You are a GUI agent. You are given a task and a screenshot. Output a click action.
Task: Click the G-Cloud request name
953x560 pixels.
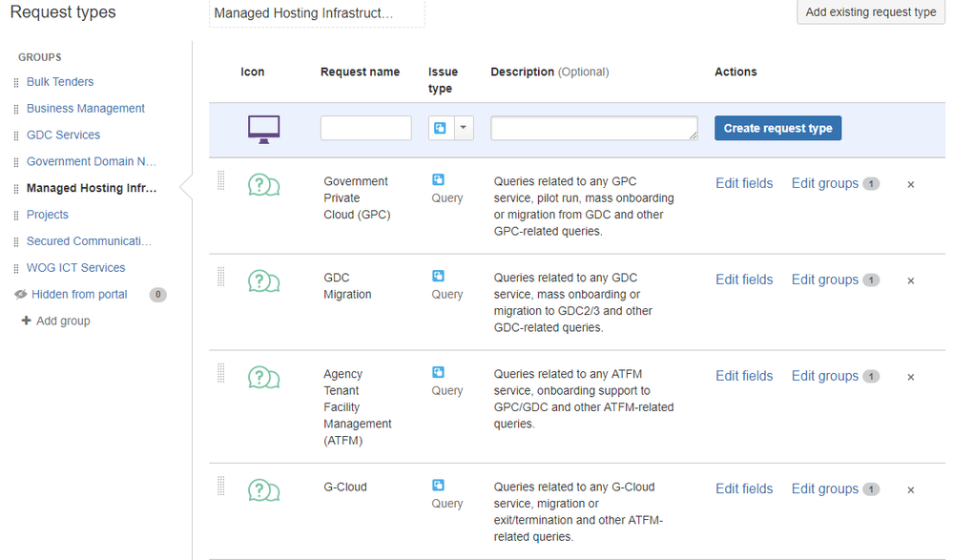(345, 487)
